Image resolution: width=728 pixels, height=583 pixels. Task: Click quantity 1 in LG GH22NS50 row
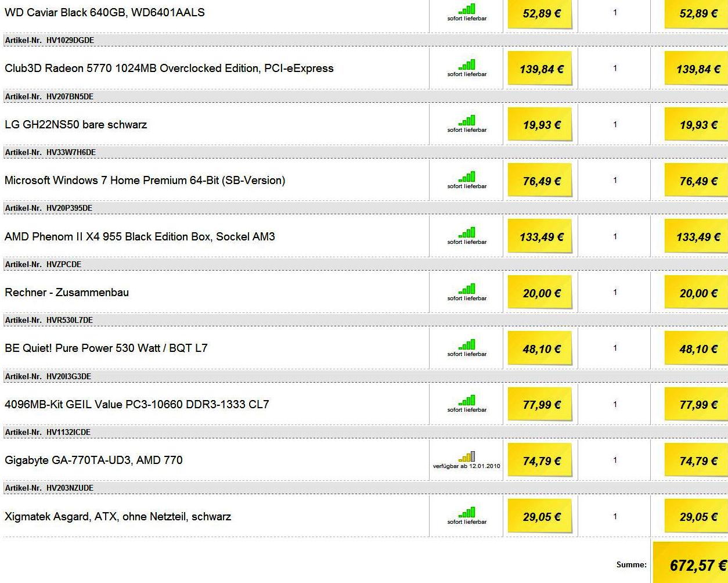click(615, 124)
